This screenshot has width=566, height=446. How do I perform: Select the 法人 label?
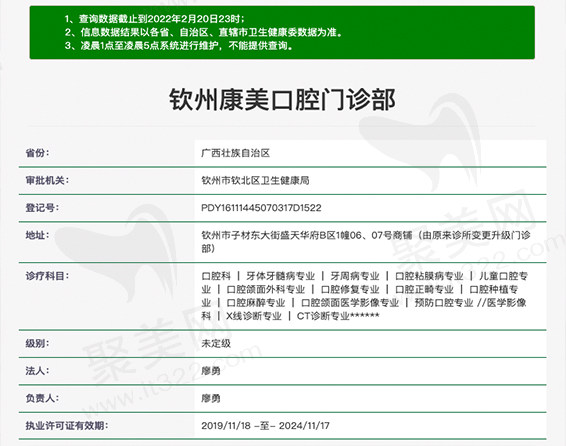37,371
